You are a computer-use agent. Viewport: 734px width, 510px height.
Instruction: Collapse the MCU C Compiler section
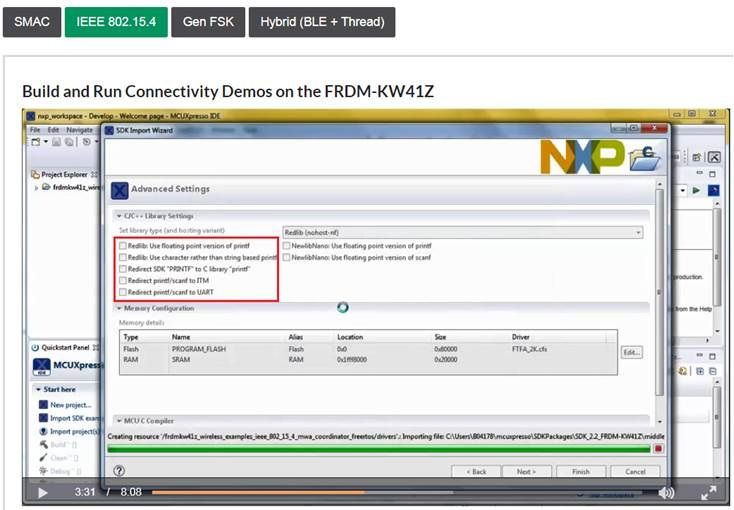pos(119,421)
